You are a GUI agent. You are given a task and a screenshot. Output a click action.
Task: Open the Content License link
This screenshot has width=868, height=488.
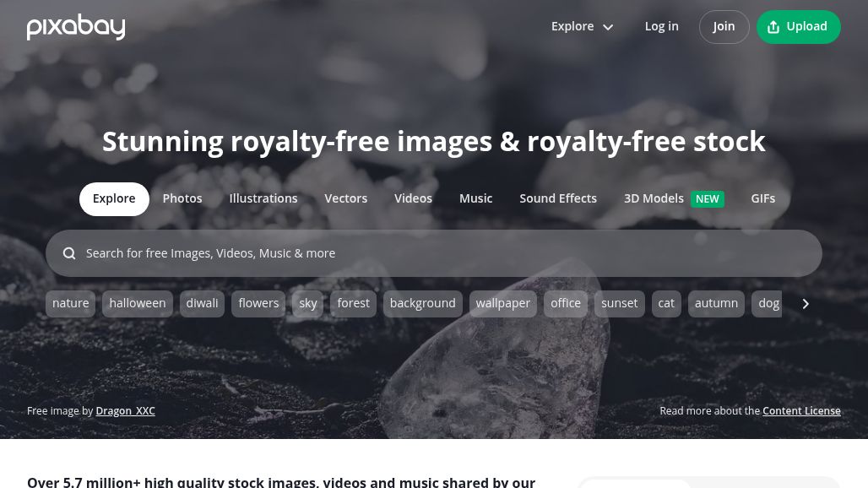click(801, 411)
